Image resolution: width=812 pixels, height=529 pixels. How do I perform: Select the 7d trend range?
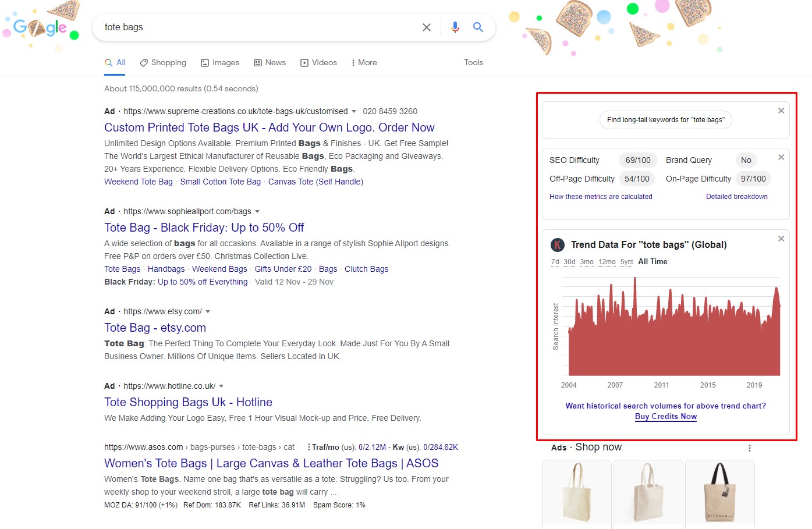click(555, 262)
